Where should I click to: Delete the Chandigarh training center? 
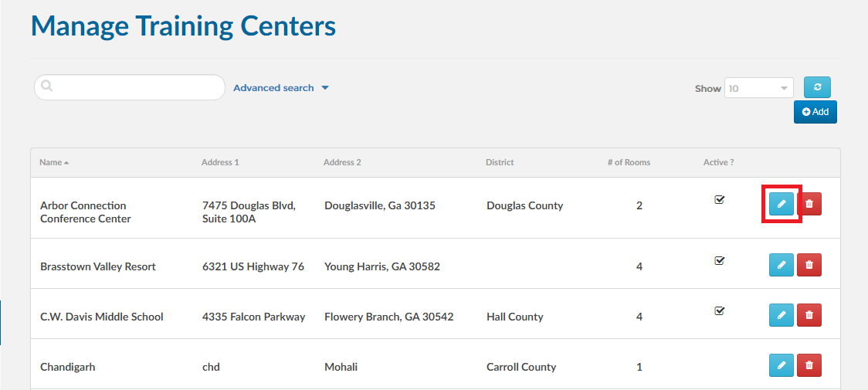(x=809, y=365)
